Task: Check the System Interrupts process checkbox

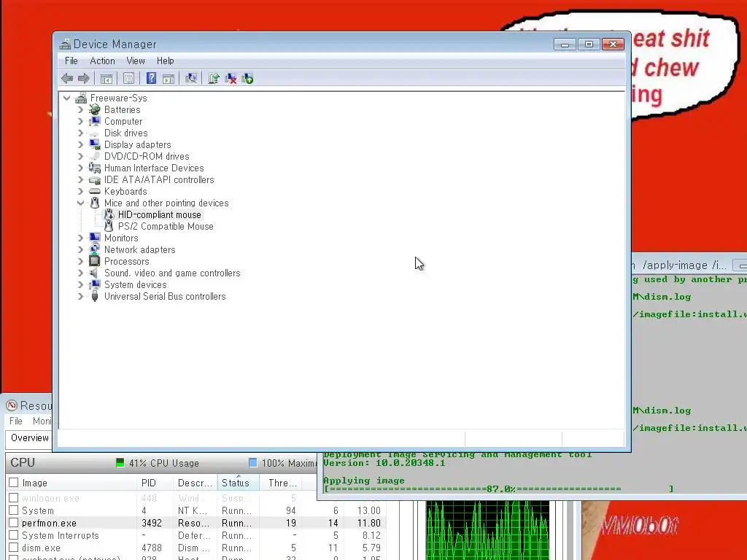Action: (x=13, y=534)
